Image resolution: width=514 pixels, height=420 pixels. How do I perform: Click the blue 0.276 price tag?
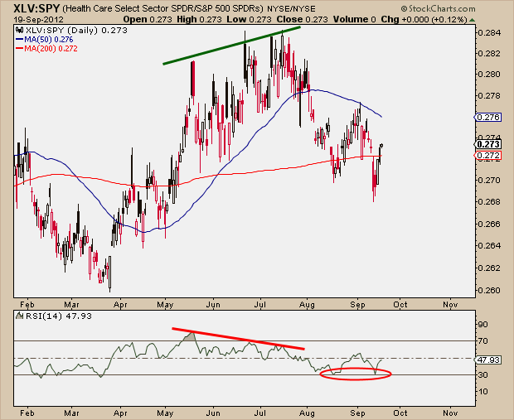[x=488, y=118]
